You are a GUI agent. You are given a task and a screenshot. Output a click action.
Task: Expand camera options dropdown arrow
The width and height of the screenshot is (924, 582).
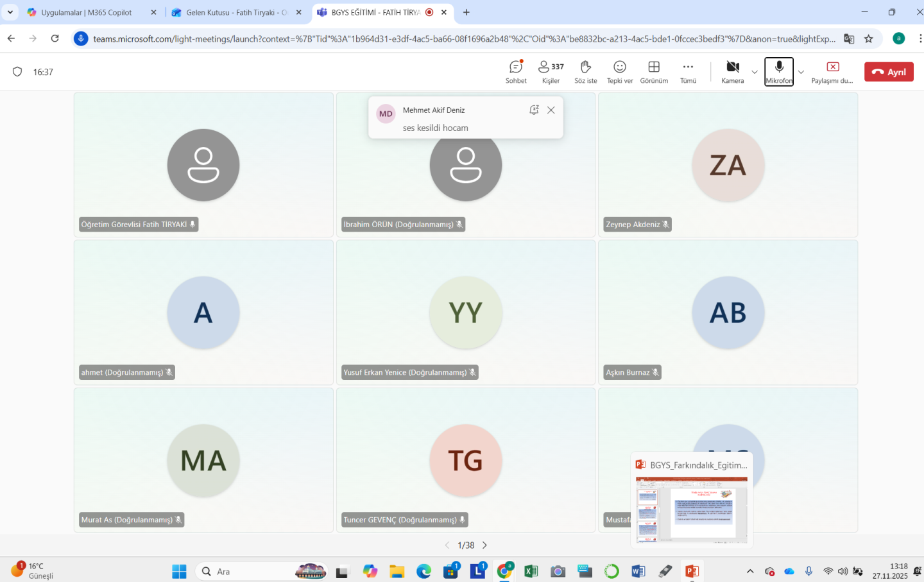pos(755,72)
